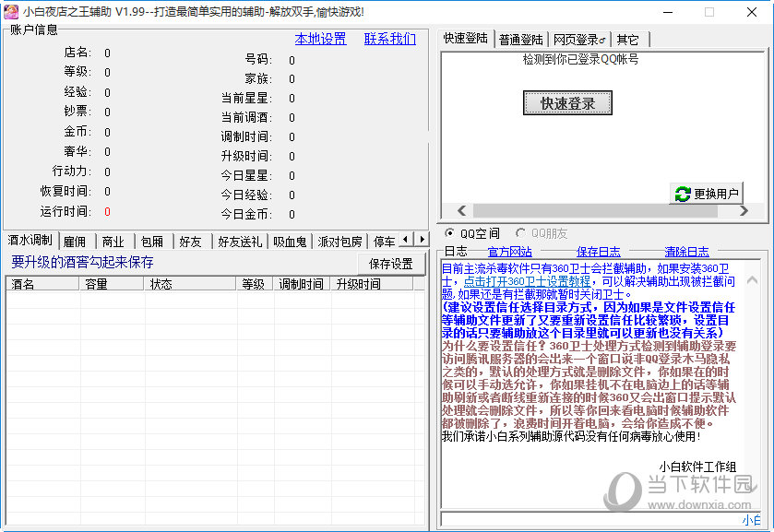Click the 检测到你已登录QQ帐号 text
Viewport: 774px width, 532px height.
(580, 59)
